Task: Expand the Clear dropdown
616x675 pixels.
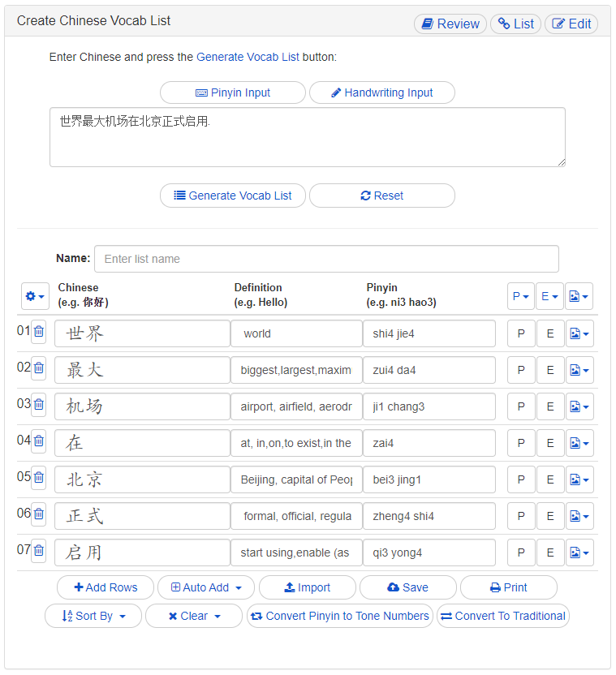Action: (193, 616)
